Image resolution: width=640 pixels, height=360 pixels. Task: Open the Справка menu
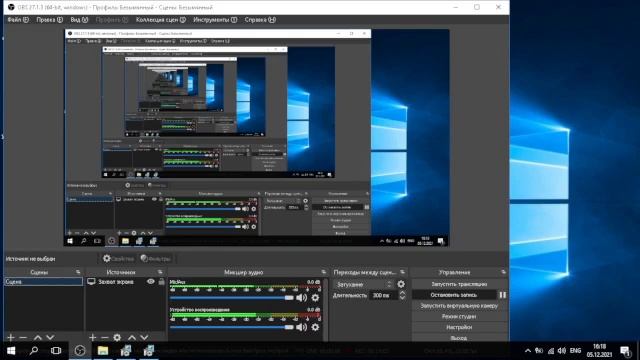[260, 20]
